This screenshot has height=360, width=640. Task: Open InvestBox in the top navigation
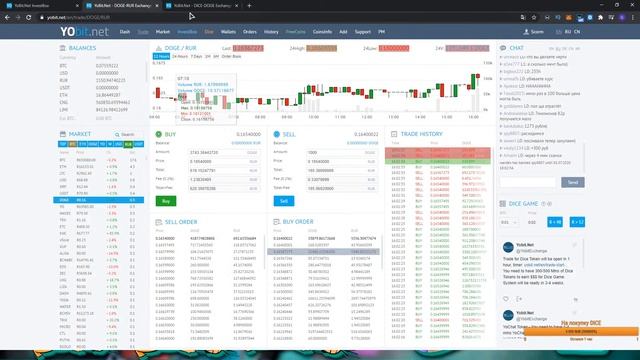tap(187, 32)
